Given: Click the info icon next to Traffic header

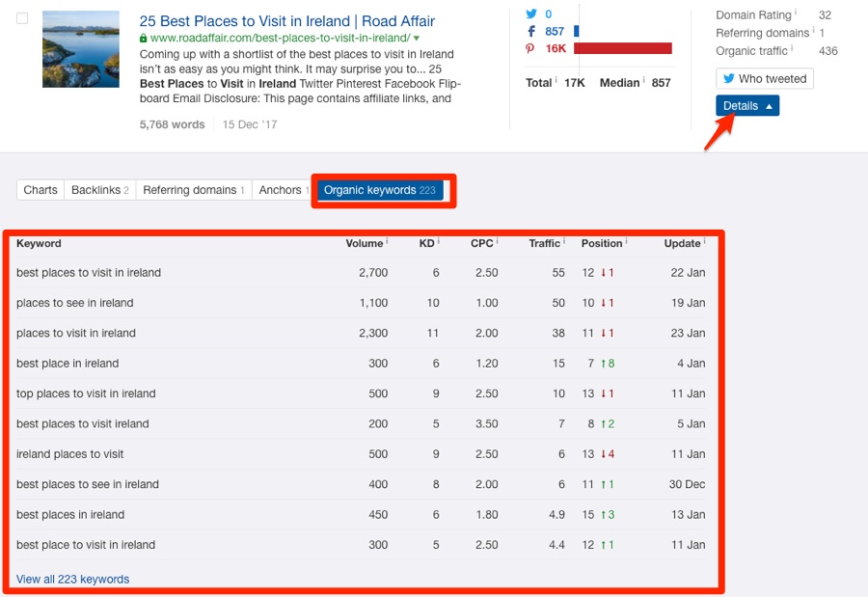Looking at the screenshot, I should [564, 241].
